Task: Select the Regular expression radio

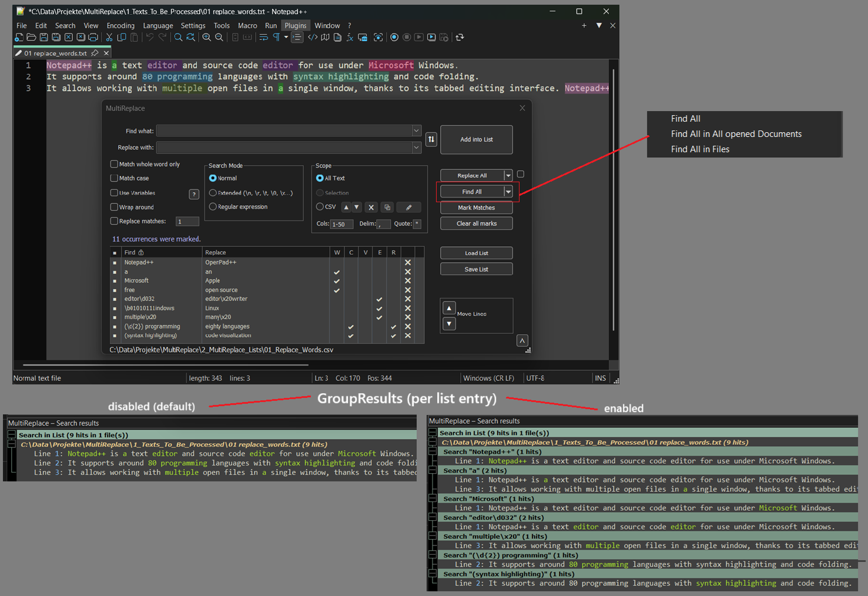Action: click(x=213, y=207)
